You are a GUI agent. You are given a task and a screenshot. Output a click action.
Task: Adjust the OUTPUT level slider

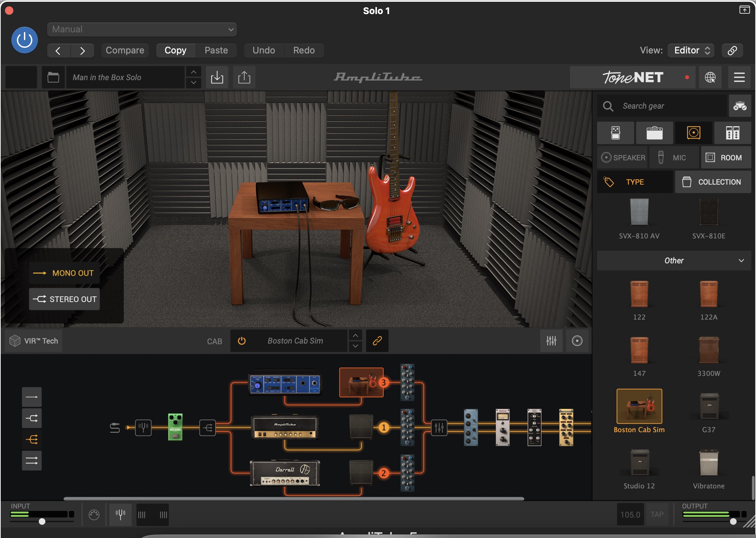733,521
